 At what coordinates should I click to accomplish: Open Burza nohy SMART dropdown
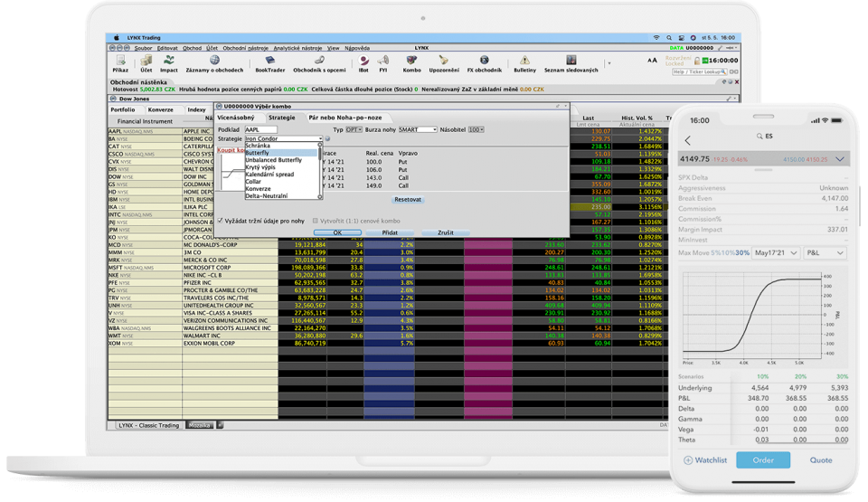pyautogui.click(x=418, y=129)
